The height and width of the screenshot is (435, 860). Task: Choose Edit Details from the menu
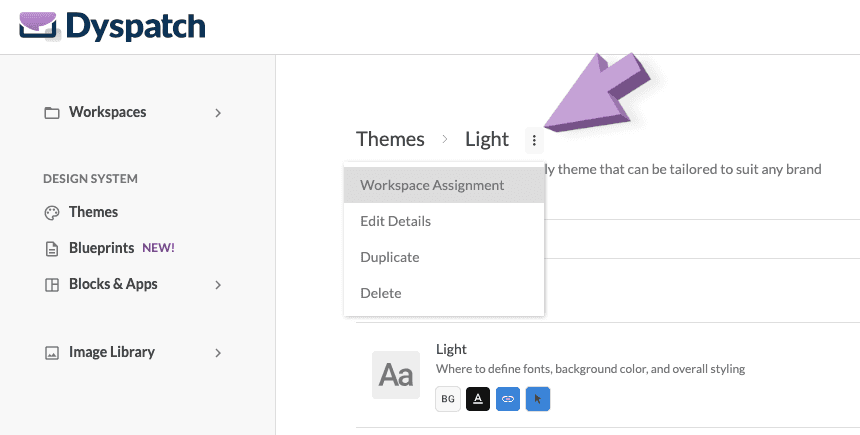pos(444,221)
